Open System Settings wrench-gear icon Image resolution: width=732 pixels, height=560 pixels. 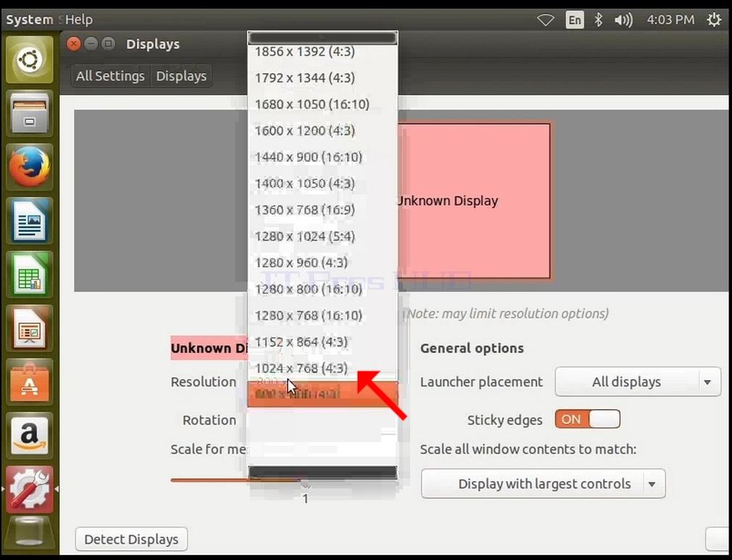pos(30,489)
